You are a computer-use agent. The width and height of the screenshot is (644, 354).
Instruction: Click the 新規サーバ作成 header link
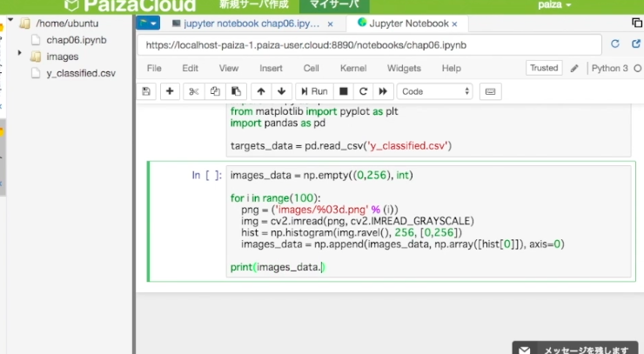[x=254, y=4]
